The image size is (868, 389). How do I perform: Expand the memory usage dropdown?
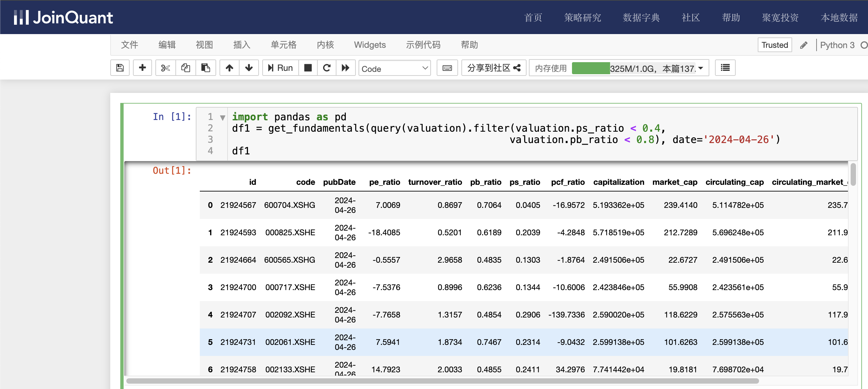701,69
